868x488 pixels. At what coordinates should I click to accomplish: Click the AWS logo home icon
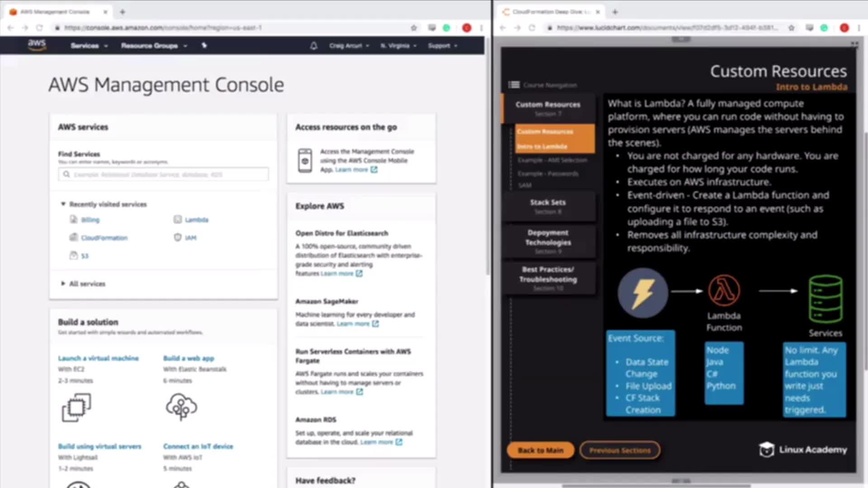(x=37, y=45)
